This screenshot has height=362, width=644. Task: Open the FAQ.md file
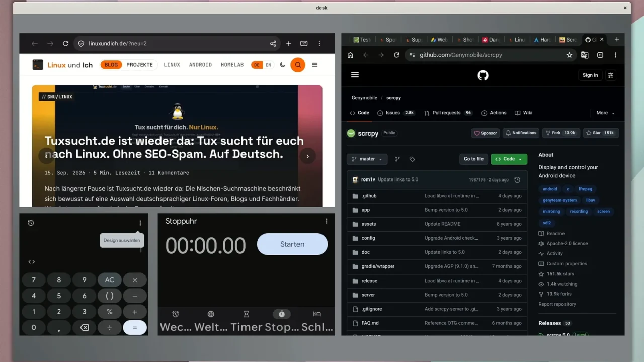(x=370, y=323)
